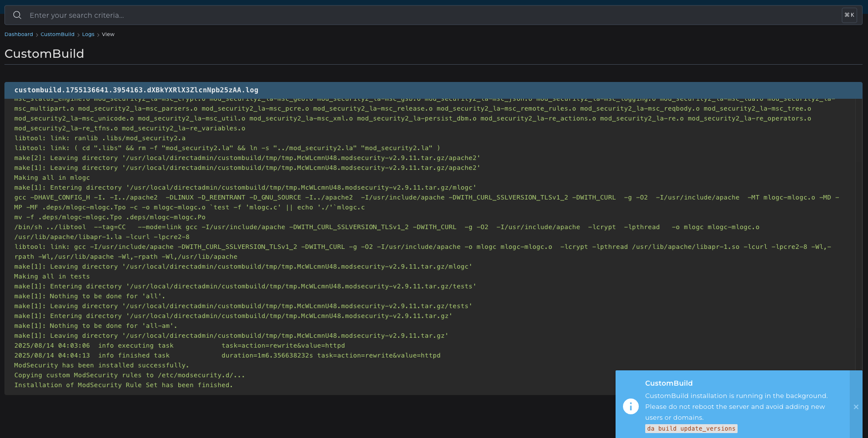Open the Dashboard breadcrumb link
This screenshot has width=868, height=438.
click(19, 35)
